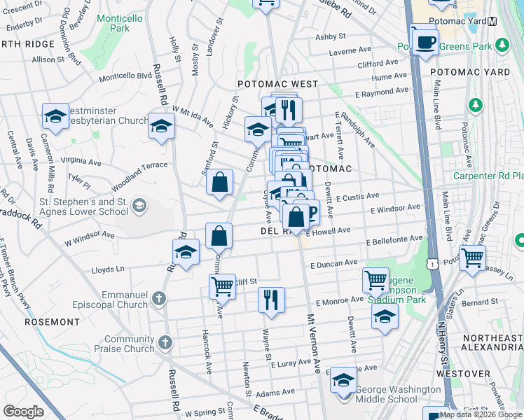Screen dimensions: 524x420
Task: Click the Google logo link
Action: coord(23,412)
